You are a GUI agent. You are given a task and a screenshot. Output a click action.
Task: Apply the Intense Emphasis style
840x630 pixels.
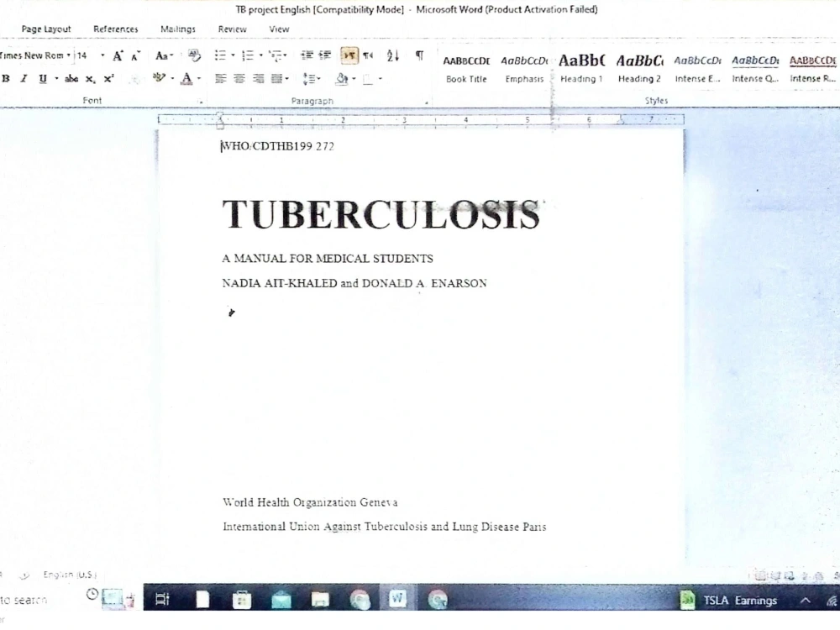[697, 69]
